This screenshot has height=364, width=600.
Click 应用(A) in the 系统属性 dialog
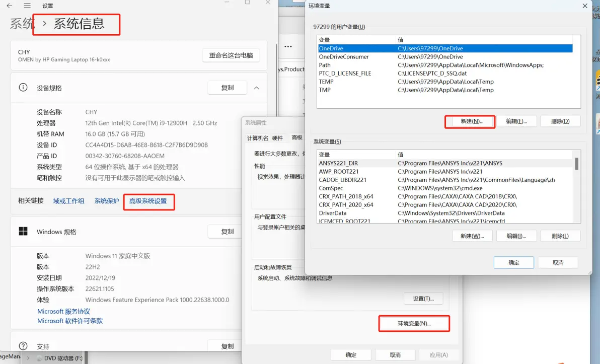(438, 355)
